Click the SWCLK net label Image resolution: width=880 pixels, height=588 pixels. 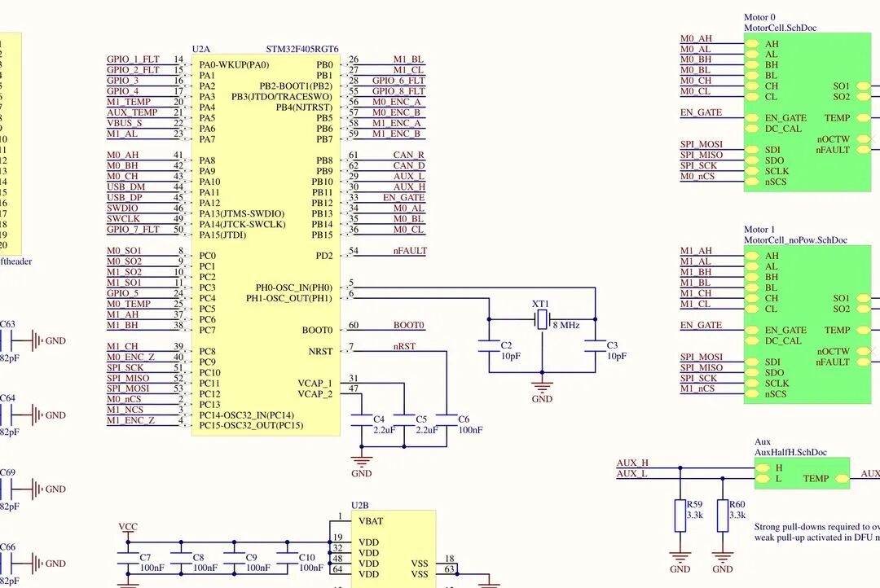pos(123,219)
